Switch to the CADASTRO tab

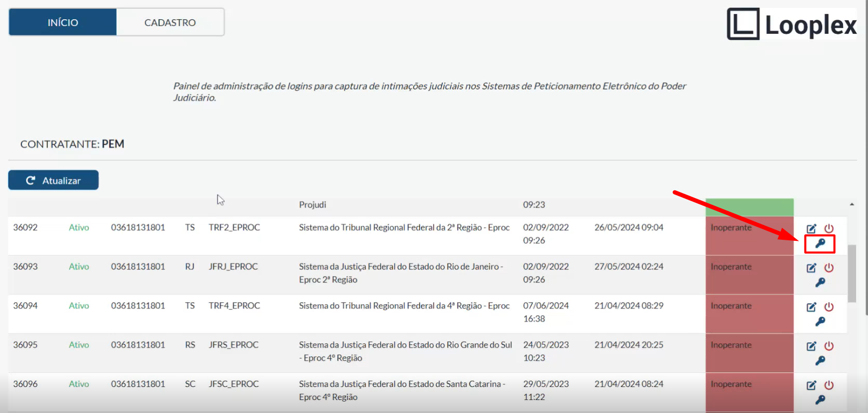point(170,22)
